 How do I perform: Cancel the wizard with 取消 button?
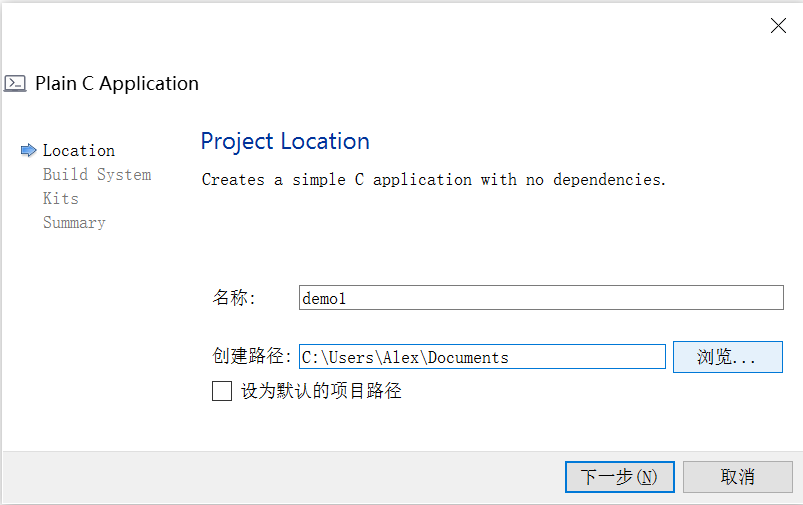(737, 477)
